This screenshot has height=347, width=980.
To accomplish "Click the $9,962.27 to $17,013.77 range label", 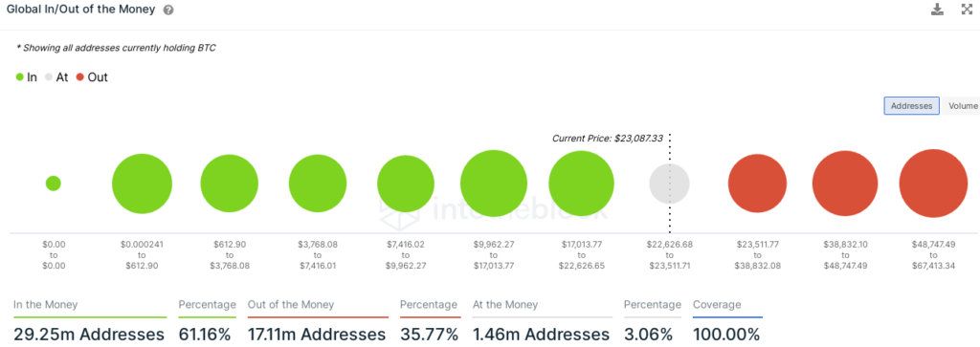I will [494, 254].
